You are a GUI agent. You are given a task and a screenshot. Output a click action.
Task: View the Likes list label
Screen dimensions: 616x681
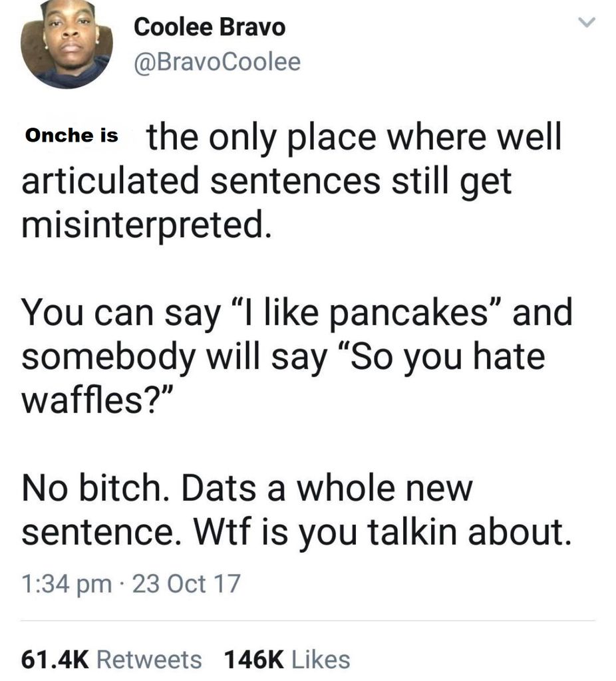(321, 659)
